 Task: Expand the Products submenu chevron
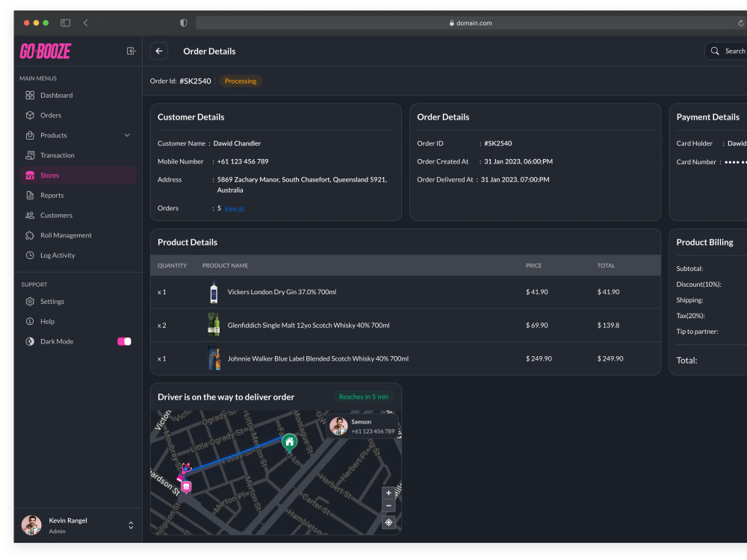[127, 135]
